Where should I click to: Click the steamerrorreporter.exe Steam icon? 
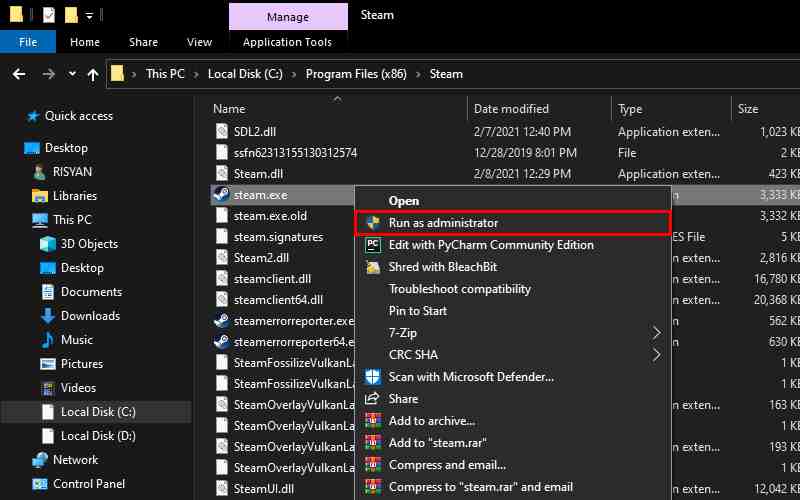[221, 321]
